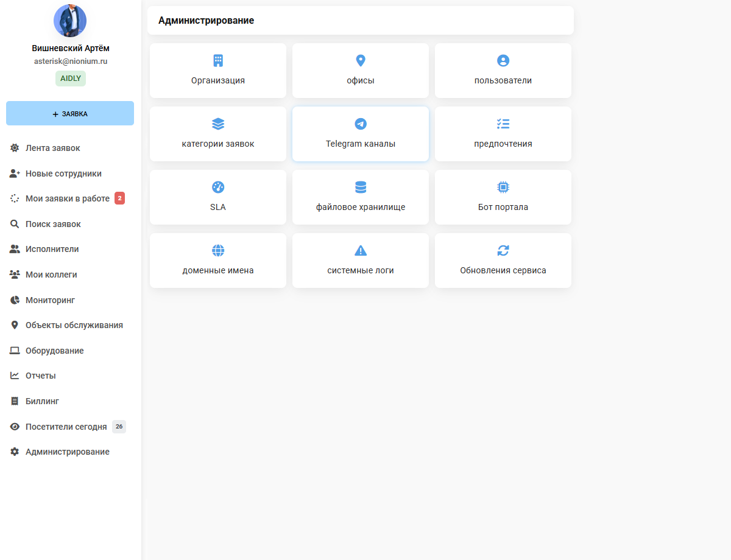Image resolution: width=731 pixels, height=560 pixels.
Task: Click the user profile avatar photo
Action: pos(70,21)
